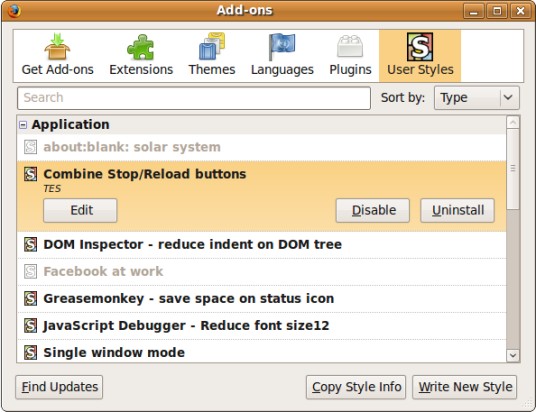Select the Single window mode entry

click(262, 352)
